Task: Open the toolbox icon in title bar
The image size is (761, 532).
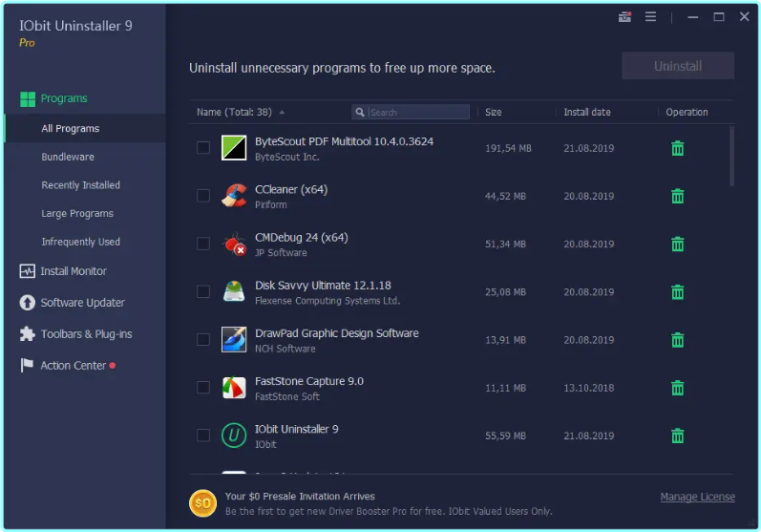Action: (624, 17)
